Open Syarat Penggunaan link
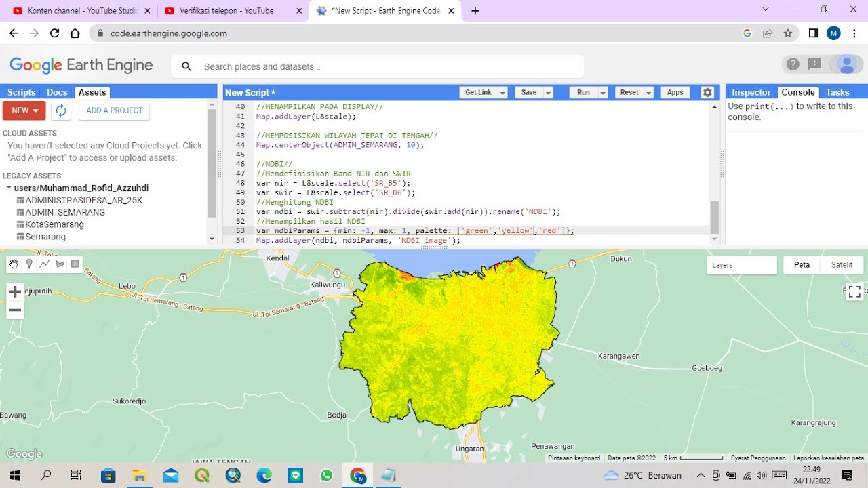Image resolution: width=868 pixels, height=488 pixels. click(758, 458)
